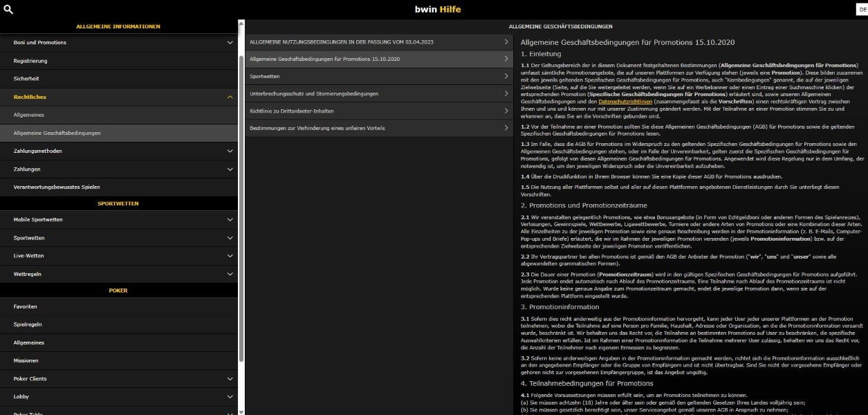
Task: Click the arrow next to Unterbrechungsschutz und Stornierungsbedingungen
Action: pos(506,93)
